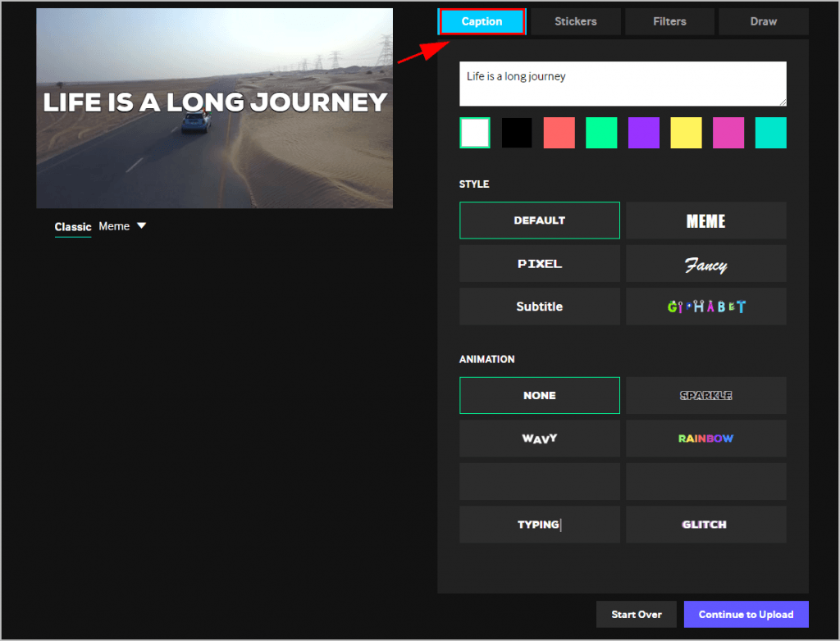840x641 pixels.
Task: Select the black color swatch
Action: [517, 133]
